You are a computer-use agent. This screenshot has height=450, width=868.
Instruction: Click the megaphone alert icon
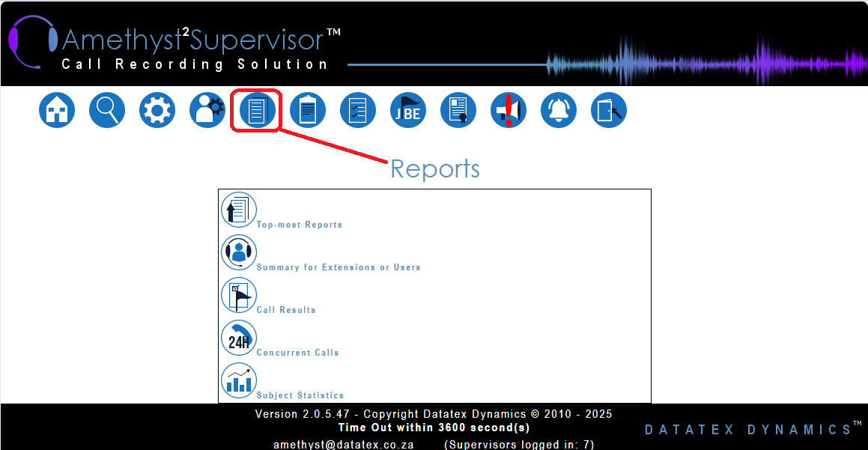(x=509, y=111)
